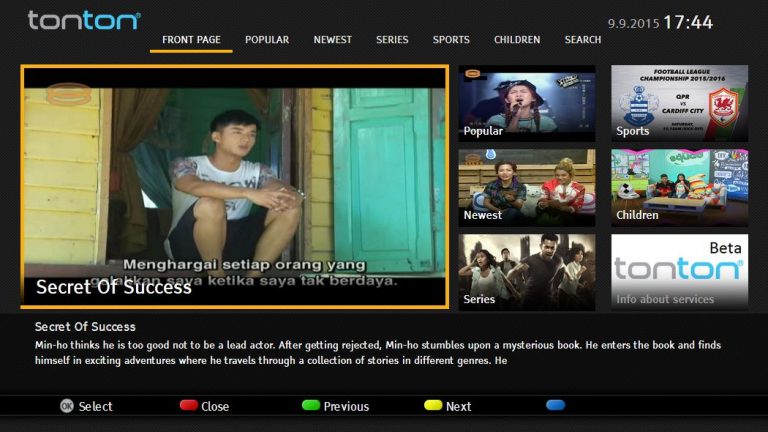Click the green Previous button icon
Viewport: 768px width, 432px height.
point(311,405)
